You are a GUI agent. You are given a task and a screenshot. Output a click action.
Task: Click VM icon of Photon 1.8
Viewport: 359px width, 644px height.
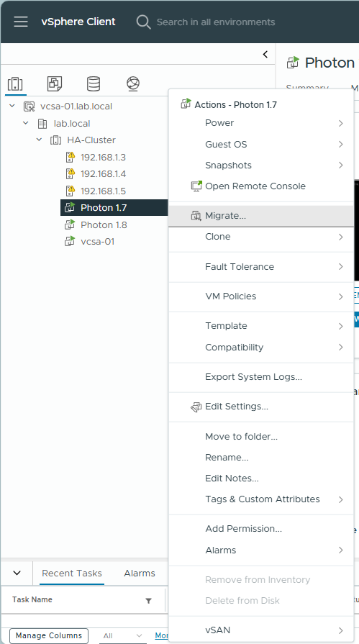pos(70,225)
